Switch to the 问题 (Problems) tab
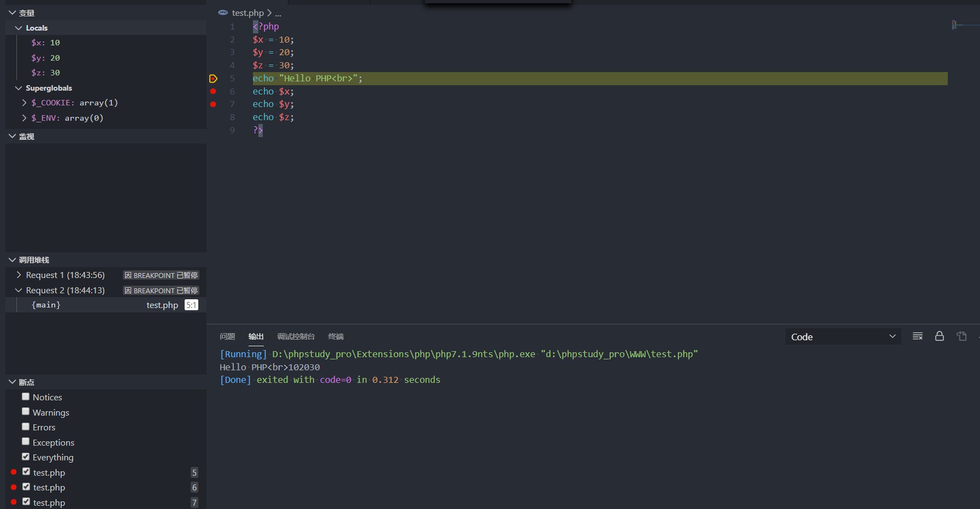 tap(227, 336)
